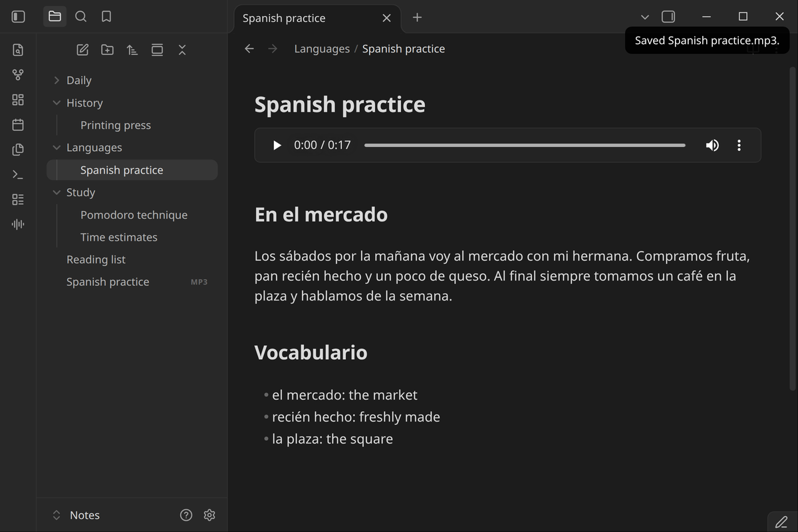
Task: Toggle the left sidebar
Action: click(19, 17)
